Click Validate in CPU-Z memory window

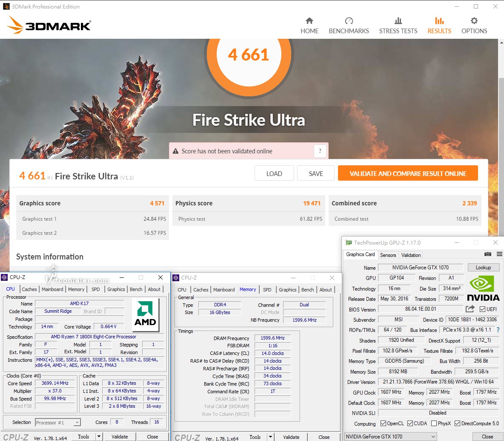click(291, 437)
